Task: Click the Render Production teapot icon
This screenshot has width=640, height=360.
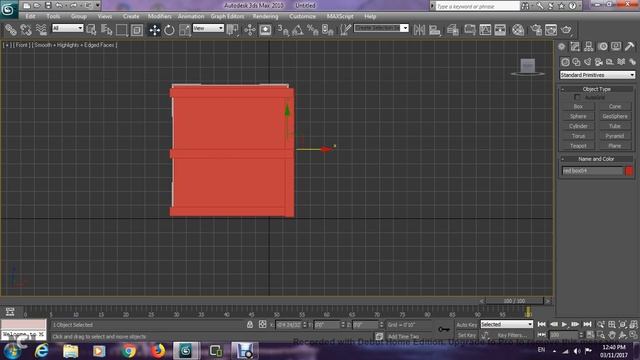Action: coord(566,30)
